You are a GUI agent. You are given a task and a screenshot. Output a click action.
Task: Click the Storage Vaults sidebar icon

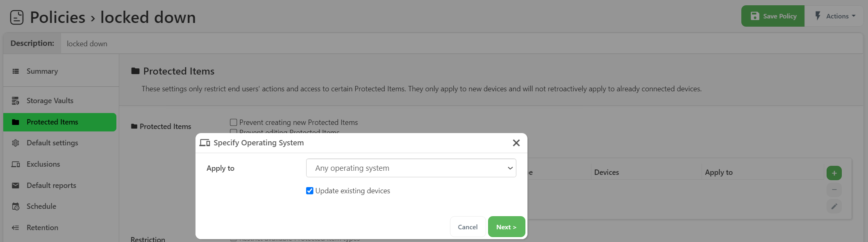point(16,101)
